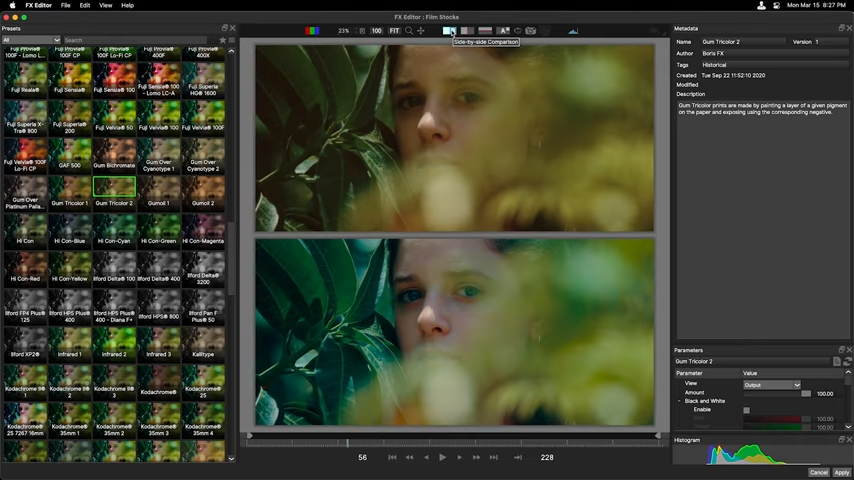The image size is (854, 480).
Task: Click the Tags field showing Historical
Action: click(x=774, y=65)
